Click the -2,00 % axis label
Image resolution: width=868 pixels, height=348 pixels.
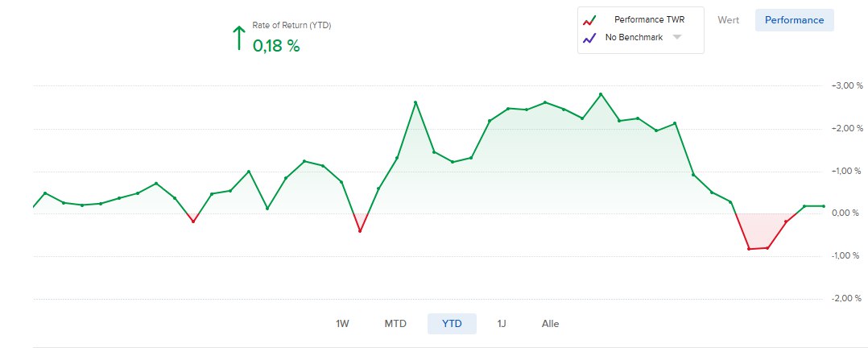tap(846, 299)
